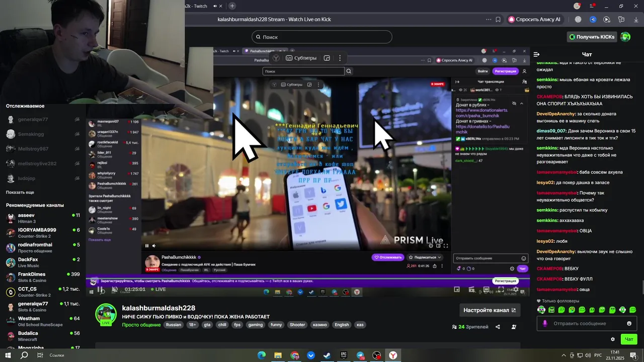644x362 pixels.
Task: Open recommended channel Budalica
Action: click(x=43, y=336)
